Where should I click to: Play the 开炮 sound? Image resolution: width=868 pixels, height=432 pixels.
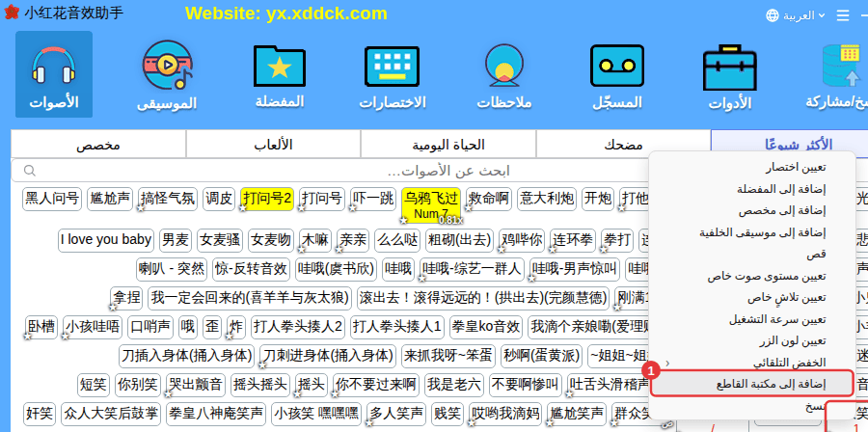point(598,199)
